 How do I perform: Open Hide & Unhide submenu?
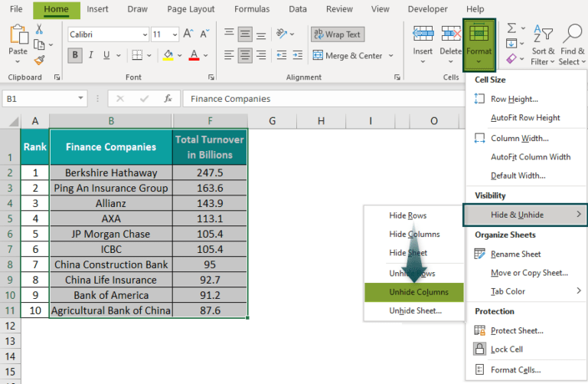tap(525, 215)
